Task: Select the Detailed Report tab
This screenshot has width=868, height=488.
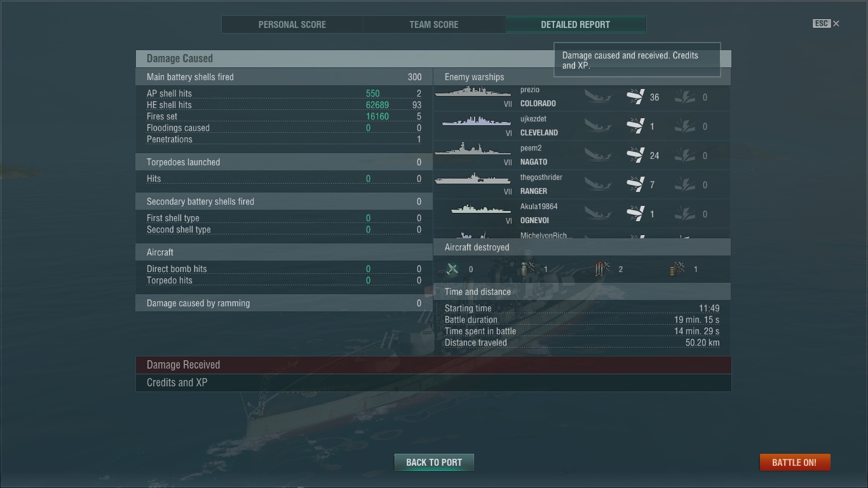Action: click(576, 25)
